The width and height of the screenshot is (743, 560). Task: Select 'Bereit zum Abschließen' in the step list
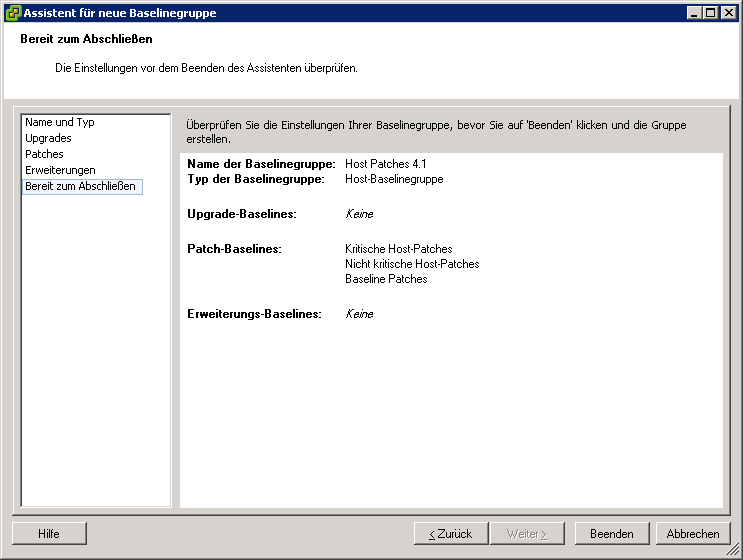(80, 186)
